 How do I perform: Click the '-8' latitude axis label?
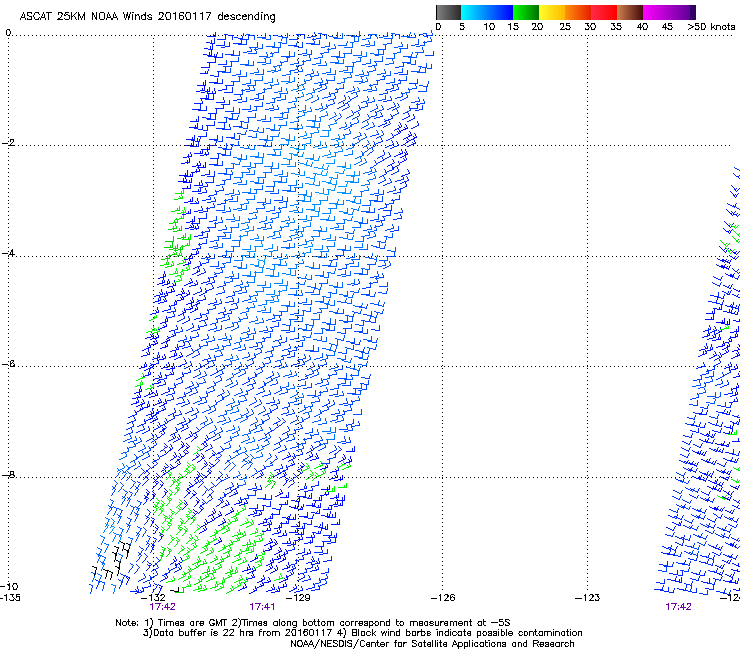[x=8, y=474]
